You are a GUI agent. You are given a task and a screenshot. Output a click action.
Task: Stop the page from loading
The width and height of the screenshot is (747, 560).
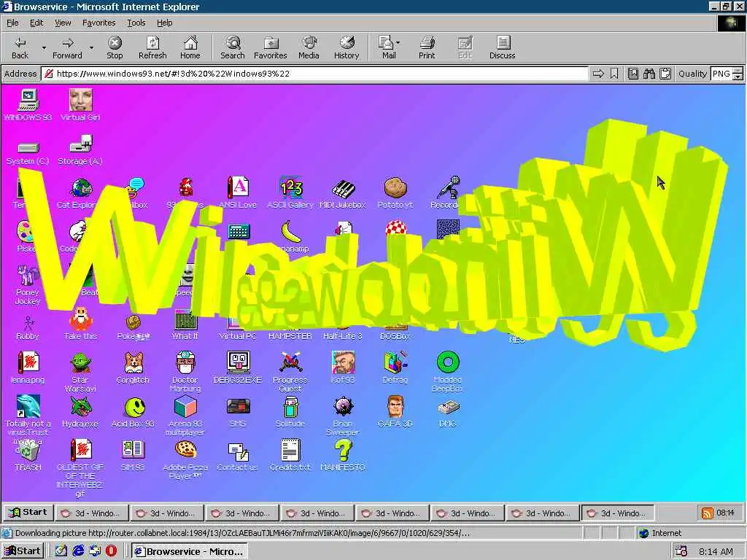click(115, 47)
